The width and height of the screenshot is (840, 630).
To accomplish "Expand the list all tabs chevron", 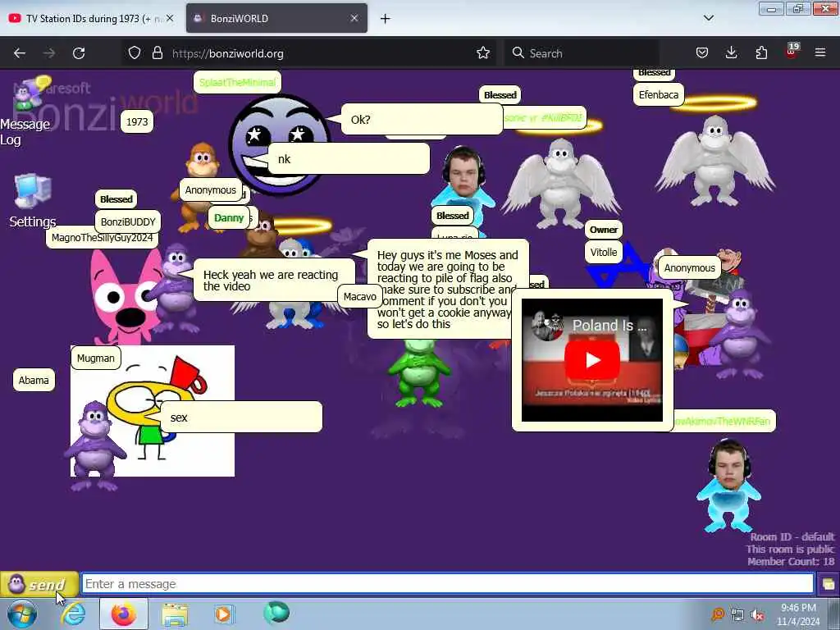I will (x=708, y=18).
